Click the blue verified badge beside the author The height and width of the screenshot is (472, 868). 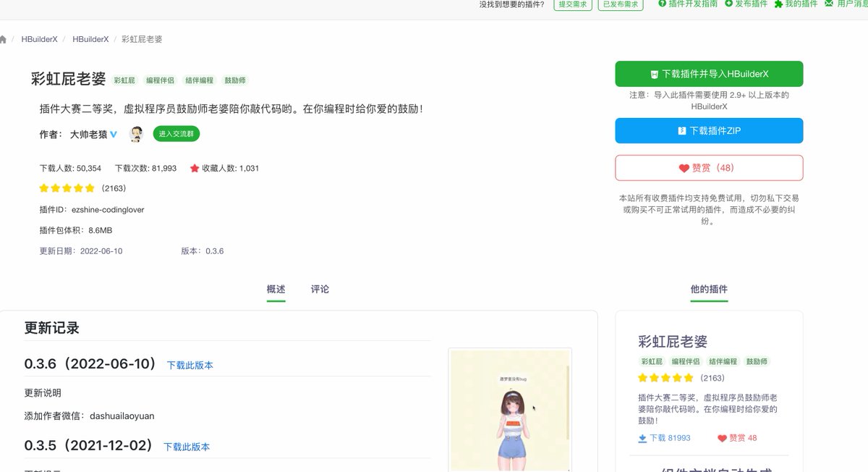114,134
